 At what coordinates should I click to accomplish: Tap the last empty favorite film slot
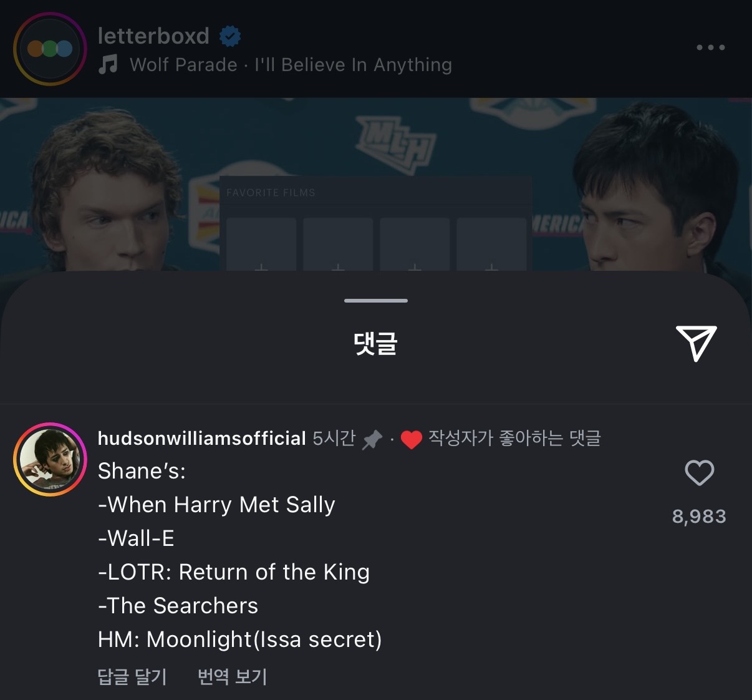click(x=491, y=245)
